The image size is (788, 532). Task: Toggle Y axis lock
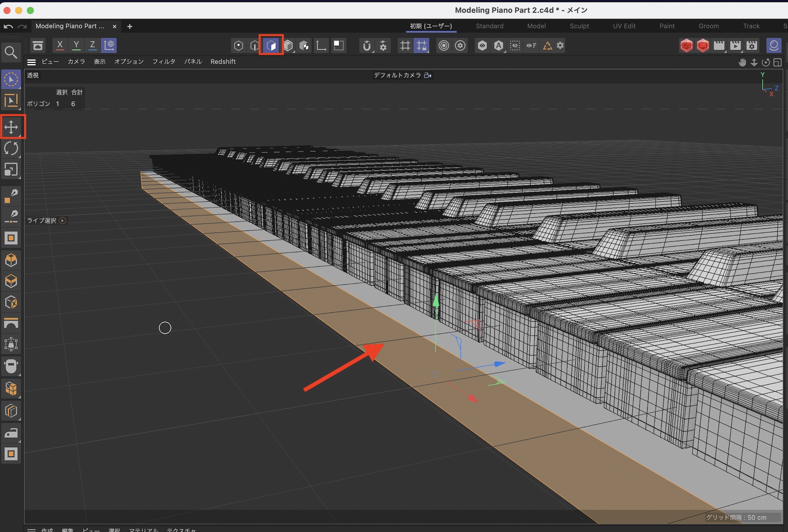coord(76,45)
